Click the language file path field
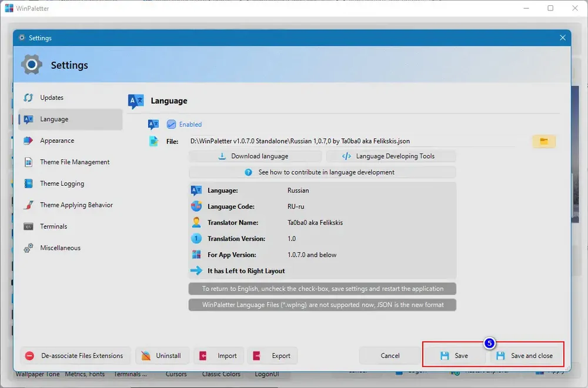Viewport: 588px width, 388px height. (x=352, y=141)
